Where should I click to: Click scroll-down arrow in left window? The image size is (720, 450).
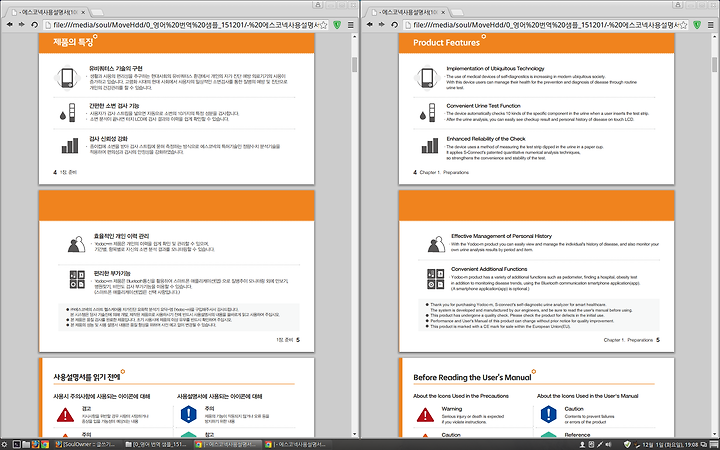pyautogui.click(x=354, y=434)
